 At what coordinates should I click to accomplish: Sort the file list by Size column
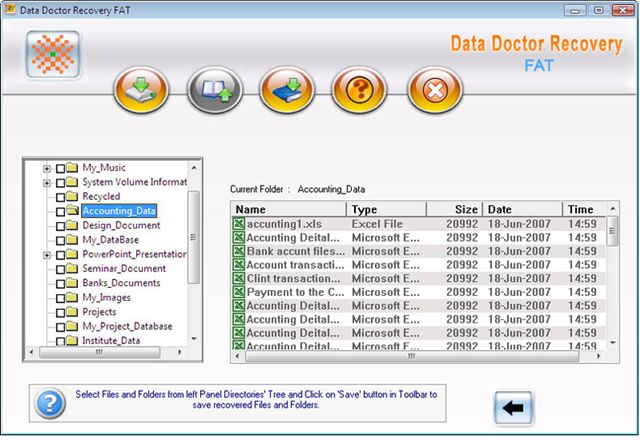(454, 209)
